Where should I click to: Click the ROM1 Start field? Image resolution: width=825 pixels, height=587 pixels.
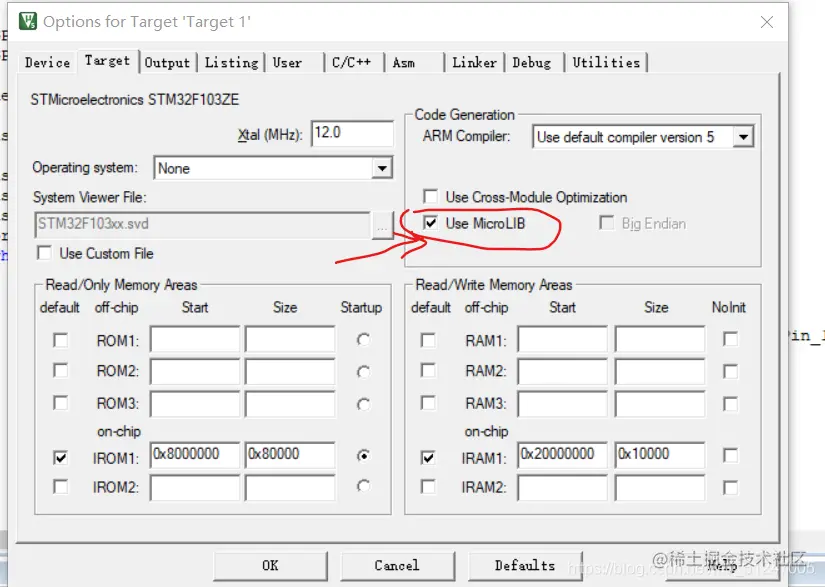pos(195,339)
